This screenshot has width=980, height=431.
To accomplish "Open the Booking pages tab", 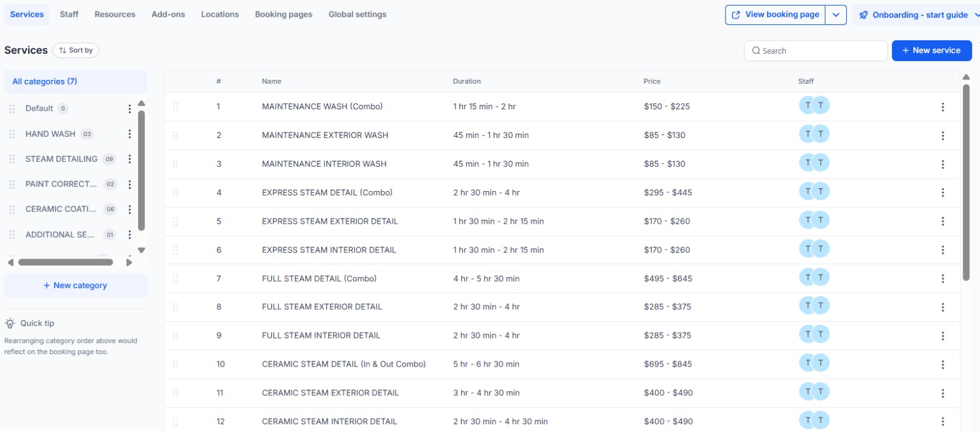I will click(284, 14).
